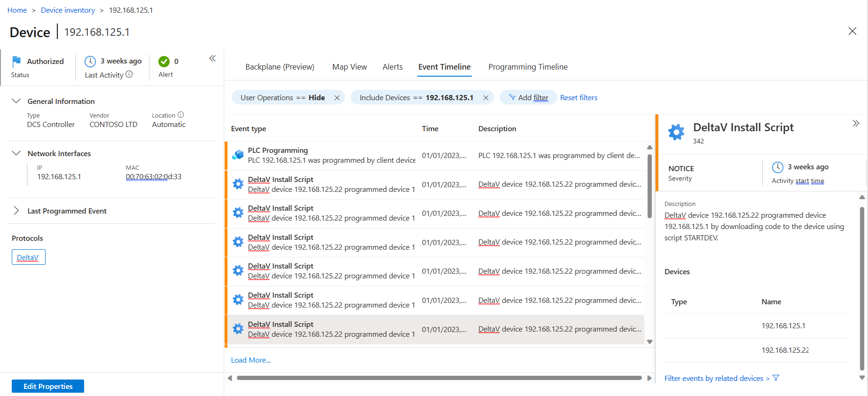Image resolution: width=868 pixels, height=396 pixels.
Task: Collapse the General Information section
Action: tap(16, 101)
